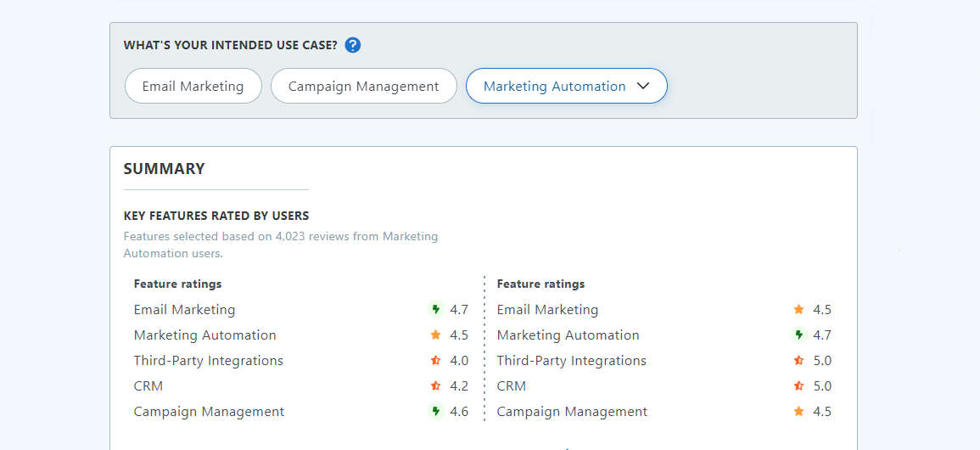Click the 4,023 reviews description text

[280, 245]
